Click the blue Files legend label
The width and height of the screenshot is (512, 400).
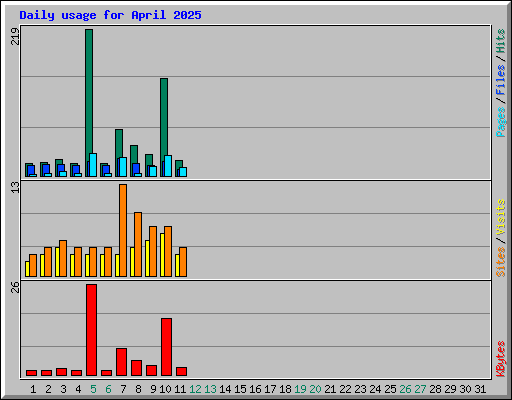[500, 80]
